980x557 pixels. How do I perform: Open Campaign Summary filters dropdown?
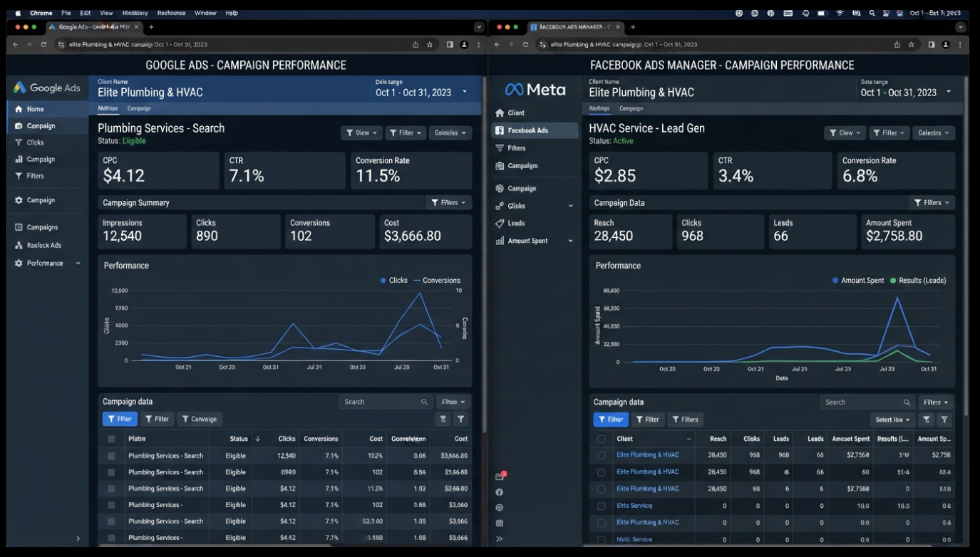click(449, 203)
